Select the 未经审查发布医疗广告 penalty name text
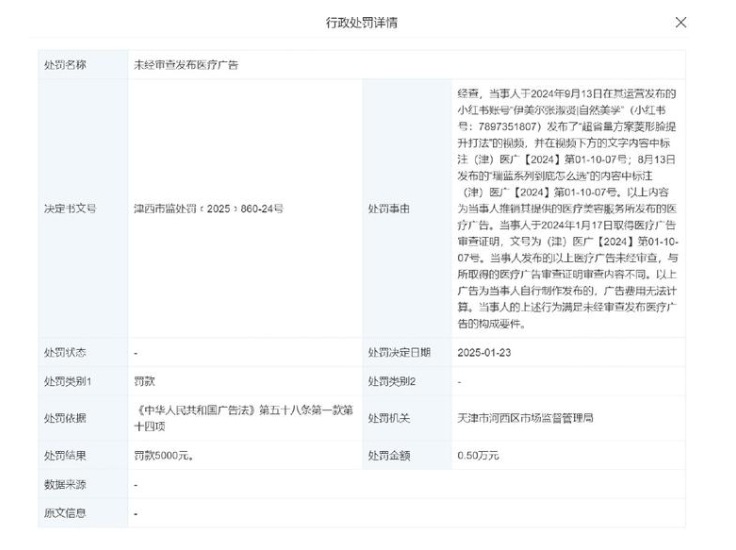736x550 pixels. [x=186, y=64]
